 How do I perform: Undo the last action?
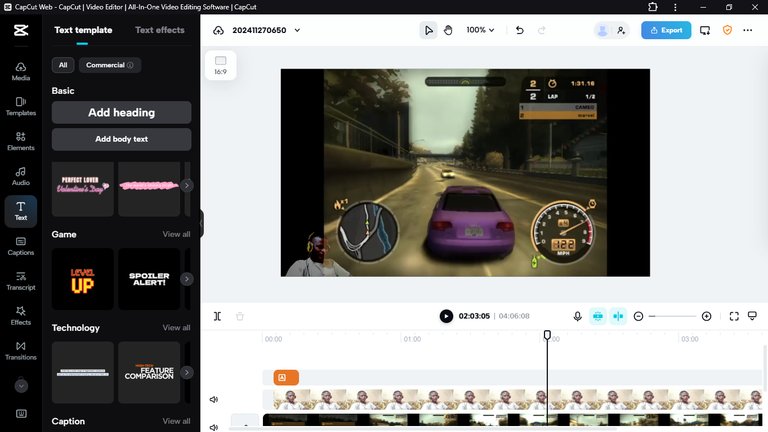(520, 30)
